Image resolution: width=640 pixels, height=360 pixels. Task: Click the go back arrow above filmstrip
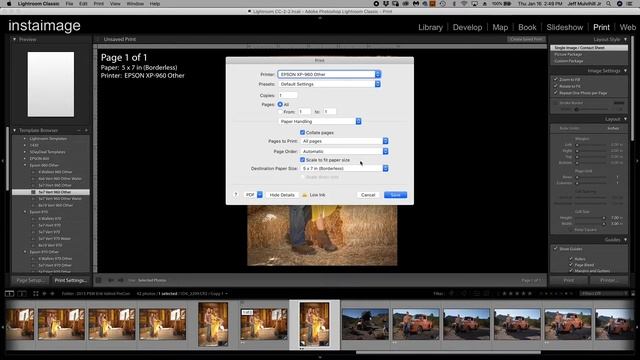click(x=44, y=293)
